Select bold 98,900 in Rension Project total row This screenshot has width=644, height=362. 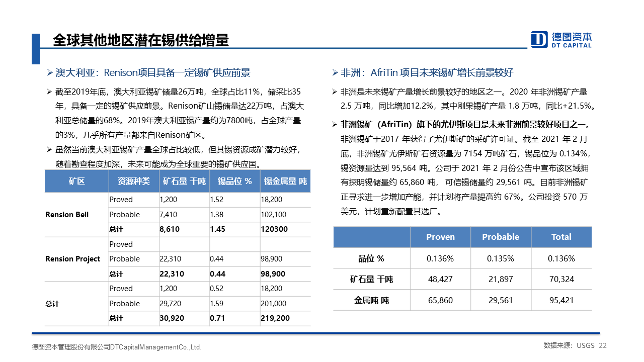pyautogui.click(x=273, y=274)
